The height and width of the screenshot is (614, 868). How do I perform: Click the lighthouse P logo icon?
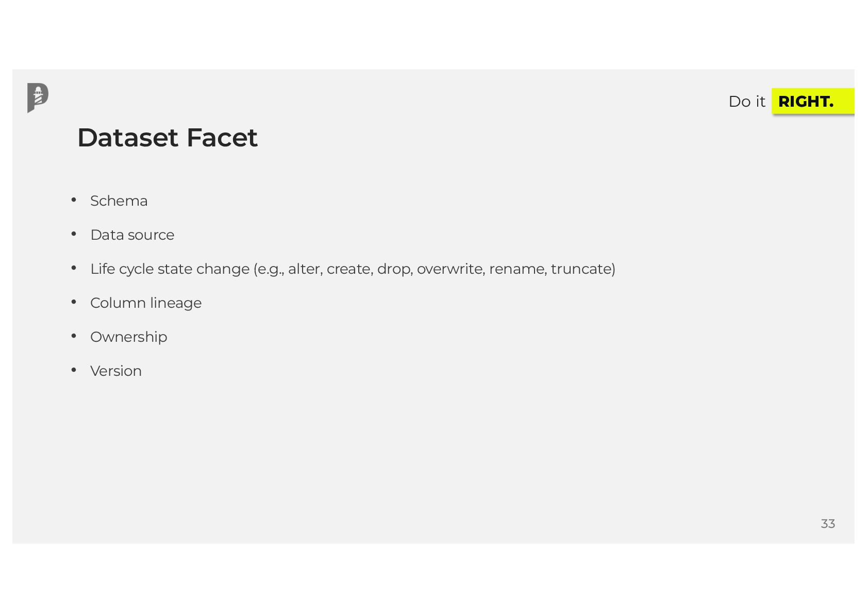click(x=38, y=97)
